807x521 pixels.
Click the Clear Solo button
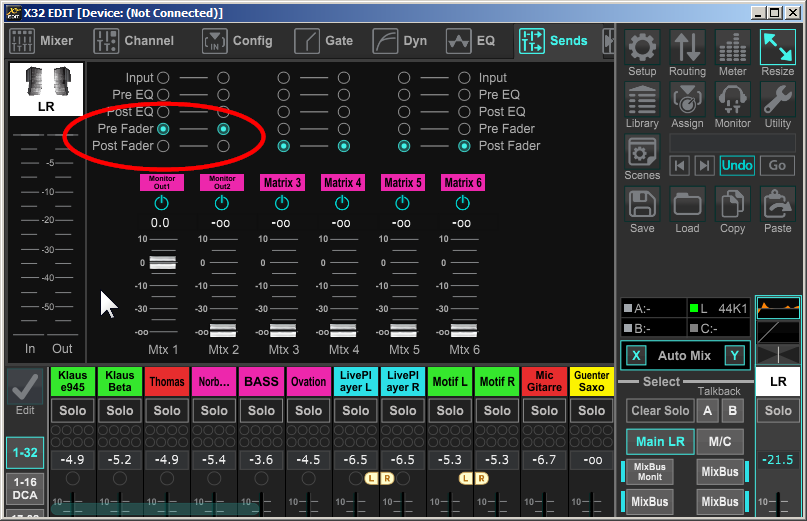click(660, 411)
